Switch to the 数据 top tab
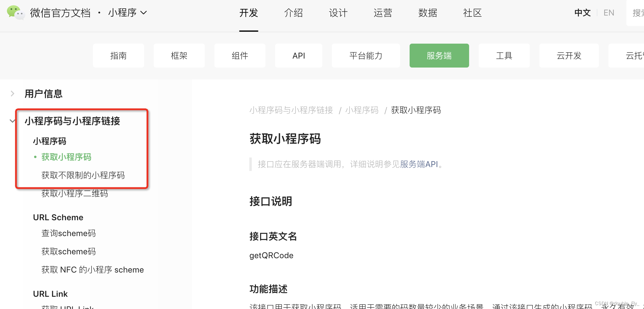Screen dimensions: 644x309 tap(428, 13)
